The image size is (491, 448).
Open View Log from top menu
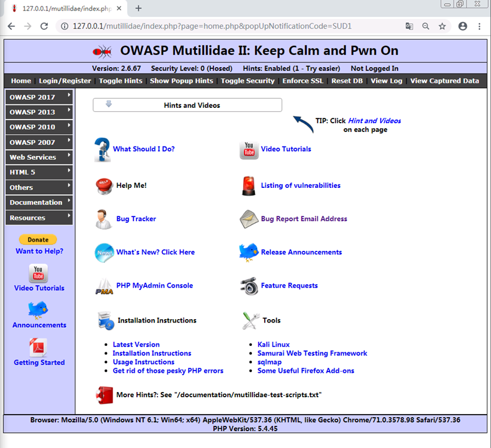click(387, 81)
